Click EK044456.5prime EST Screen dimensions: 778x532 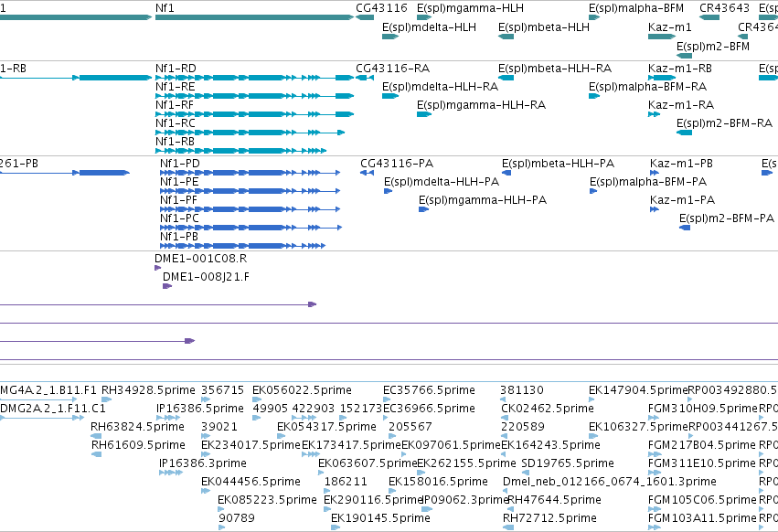[x=206, y=491]
